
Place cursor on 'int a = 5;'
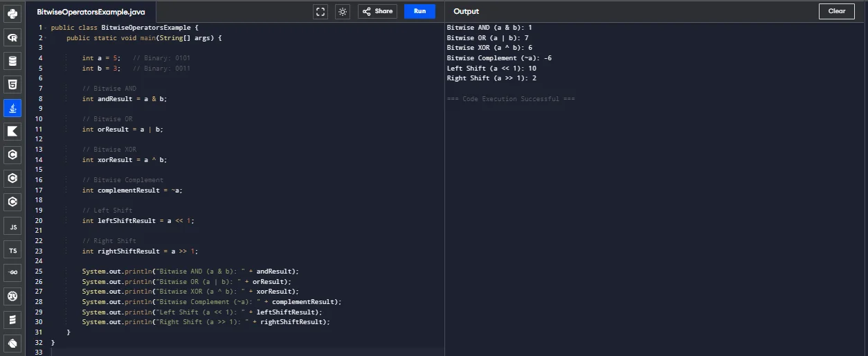pos(101,58)
